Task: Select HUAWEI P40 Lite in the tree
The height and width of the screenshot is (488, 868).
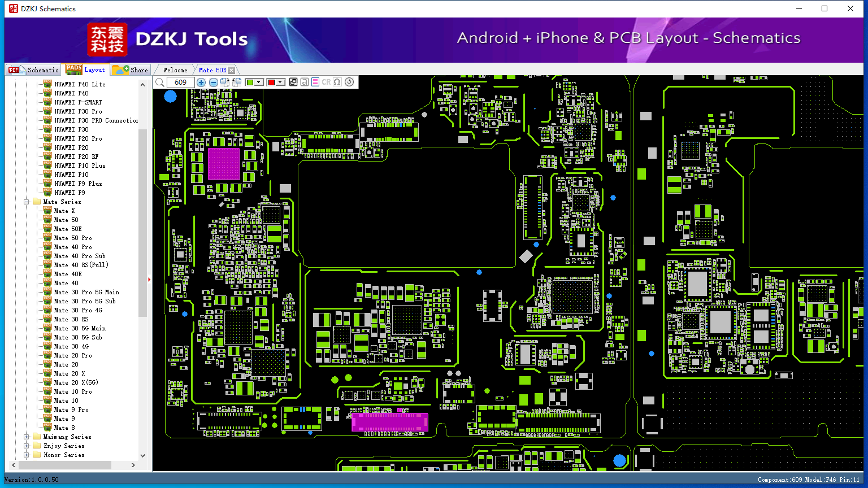Action: 80,84
